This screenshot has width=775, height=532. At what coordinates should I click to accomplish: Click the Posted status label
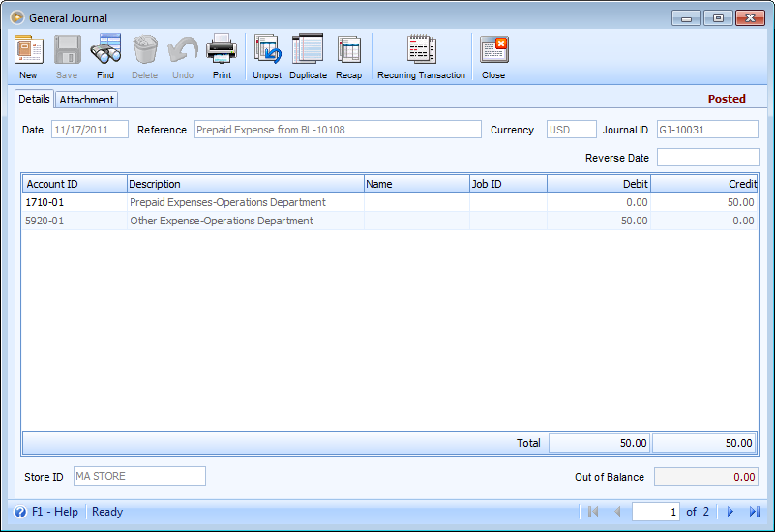pyautogui.click(x=727, y=99)
